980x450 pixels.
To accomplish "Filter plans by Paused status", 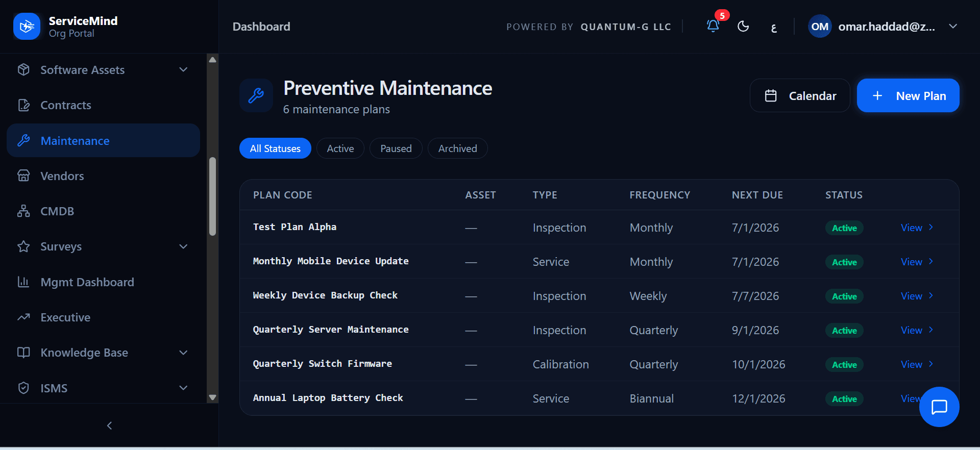I will click(396, 148).
